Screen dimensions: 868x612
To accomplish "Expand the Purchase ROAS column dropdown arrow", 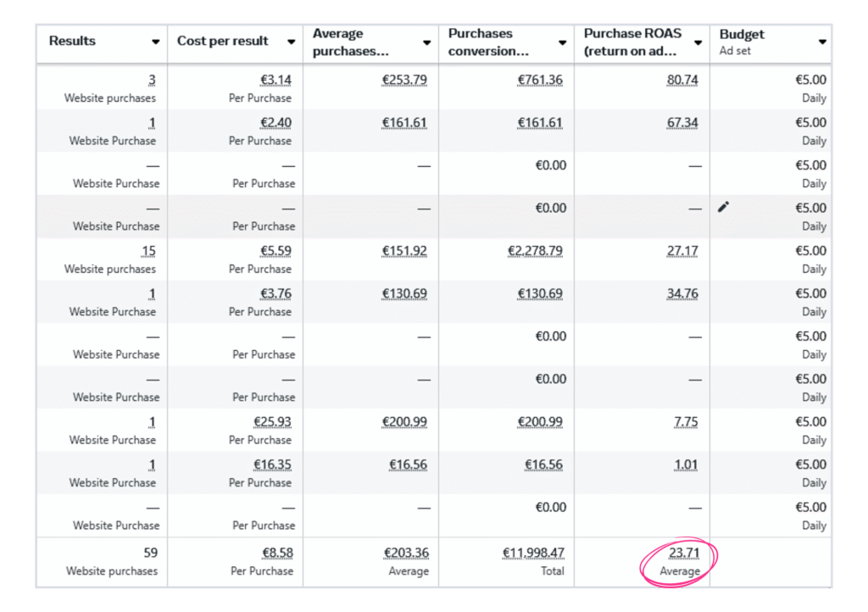I will [x=698, y=42].
